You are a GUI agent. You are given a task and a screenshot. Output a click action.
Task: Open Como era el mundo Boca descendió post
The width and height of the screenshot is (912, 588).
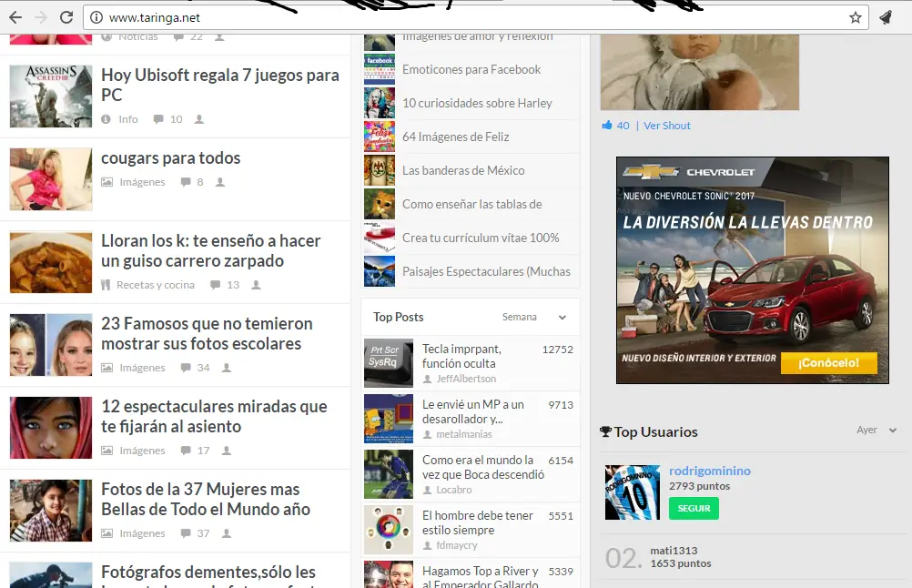tap(482, 467)
